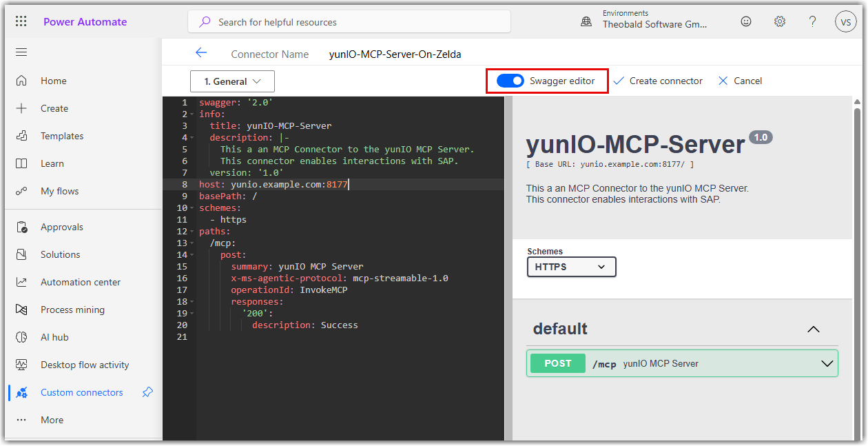Image resolution: width=868 pixels, height=446 pixels.
Task: Click the Help question mark icon
Action: 813,21
